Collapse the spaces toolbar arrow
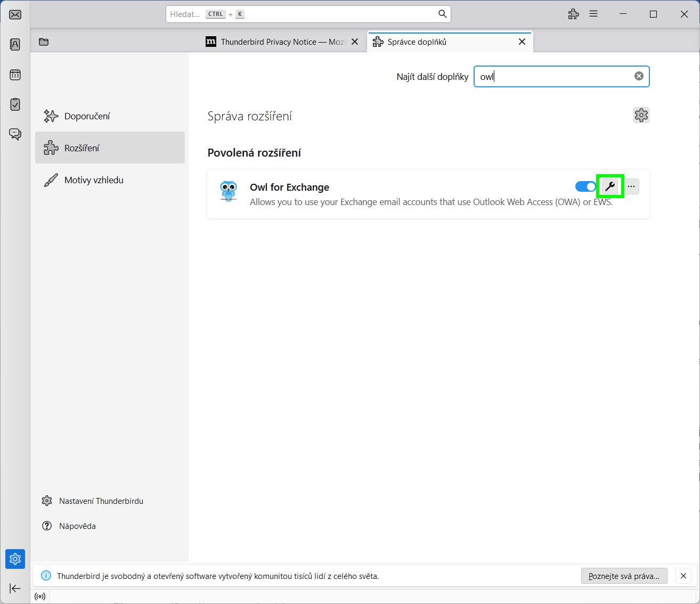This screenshot has height=604, width=700. click(x=15, y=588)
